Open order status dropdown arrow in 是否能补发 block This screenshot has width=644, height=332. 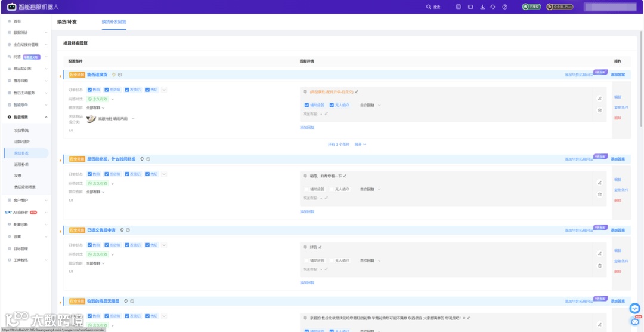click(x=164, y=174)
